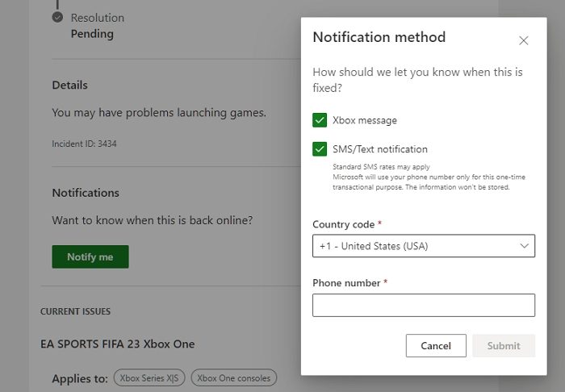
Task: Select the Xbox Series X|S tag
Action: 151,377
